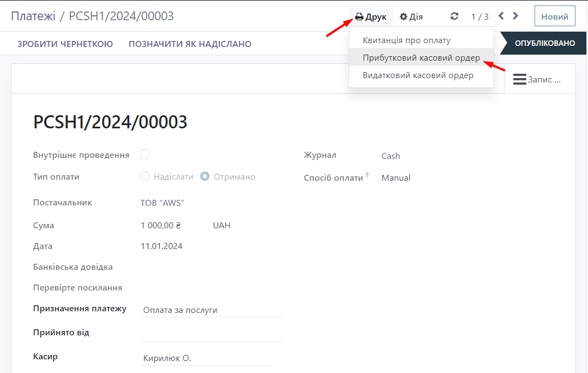
Task: Click the Касир input field
Action: [205, 358]
